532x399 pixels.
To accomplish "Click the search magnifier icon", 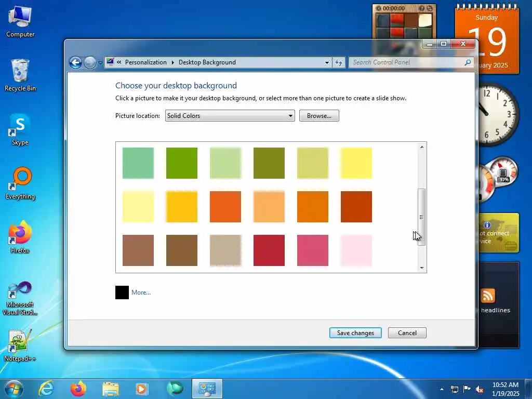I will pos(468,62).
